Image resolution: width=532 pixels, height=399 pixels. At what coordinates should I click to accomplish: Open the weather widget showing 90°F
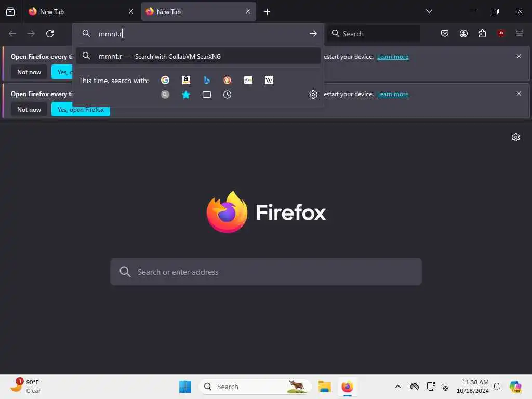coord(25,386)
